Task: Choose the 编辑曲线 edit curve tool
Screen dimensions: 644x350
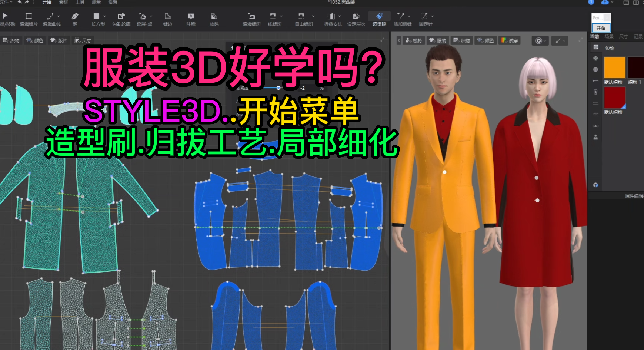Action: click(x=51, y=19)
